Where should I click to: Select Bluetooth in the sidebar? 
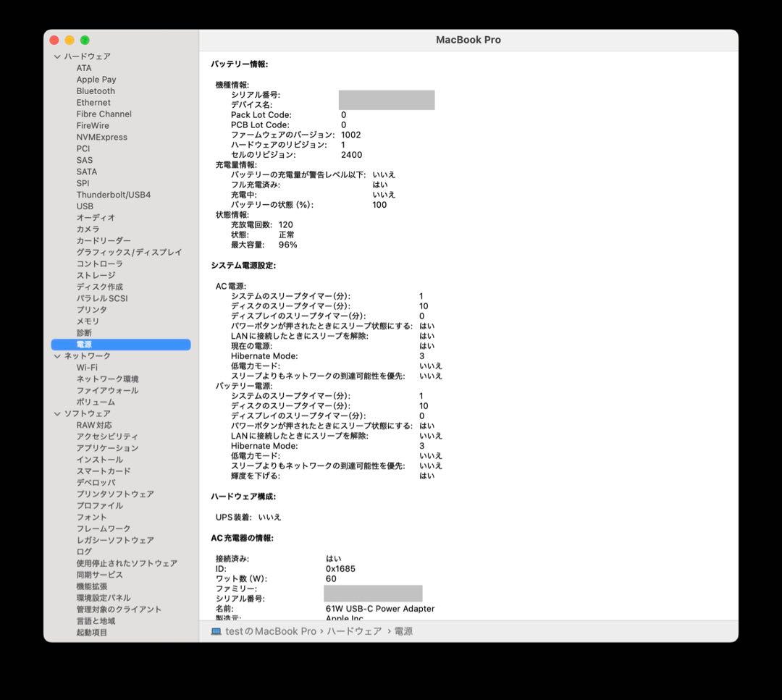pos(95,90)
